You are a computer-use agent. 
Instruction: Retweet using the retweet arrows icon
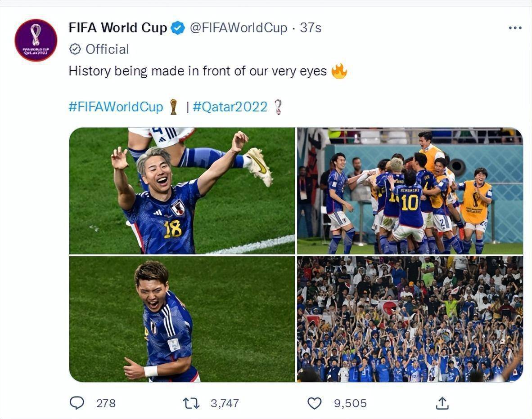191,403
